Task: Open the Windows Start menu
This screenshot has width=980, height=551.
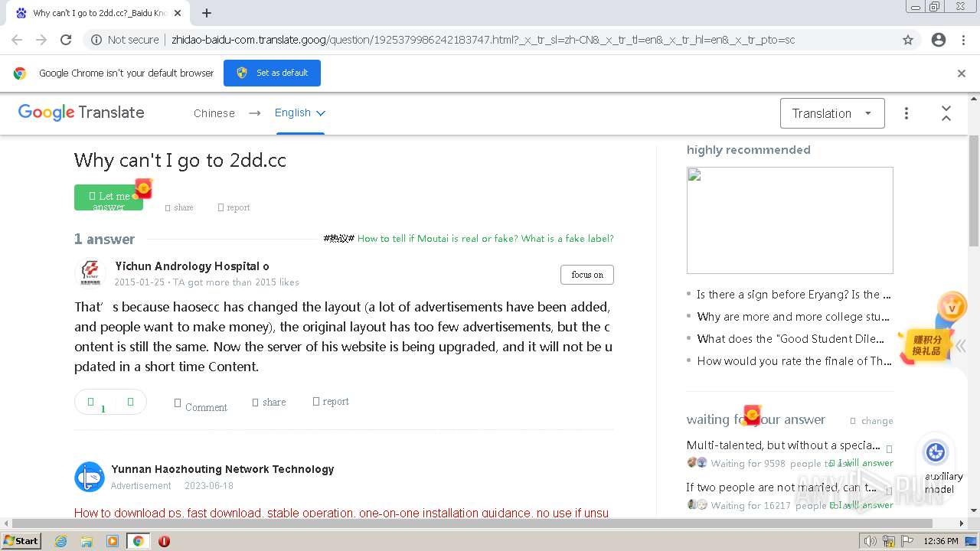Action: pyautogui.click(x=21, y=540)
